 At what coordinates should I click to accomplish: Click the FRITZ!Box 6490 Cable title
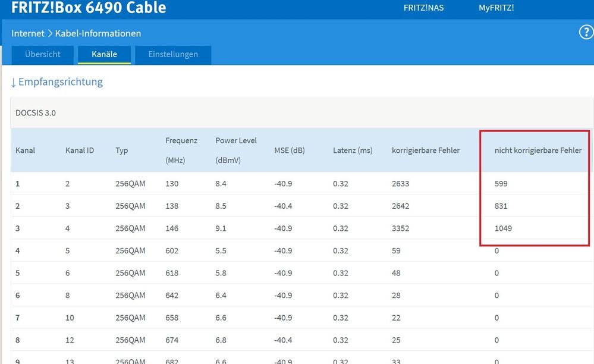[x=89, y=8]
